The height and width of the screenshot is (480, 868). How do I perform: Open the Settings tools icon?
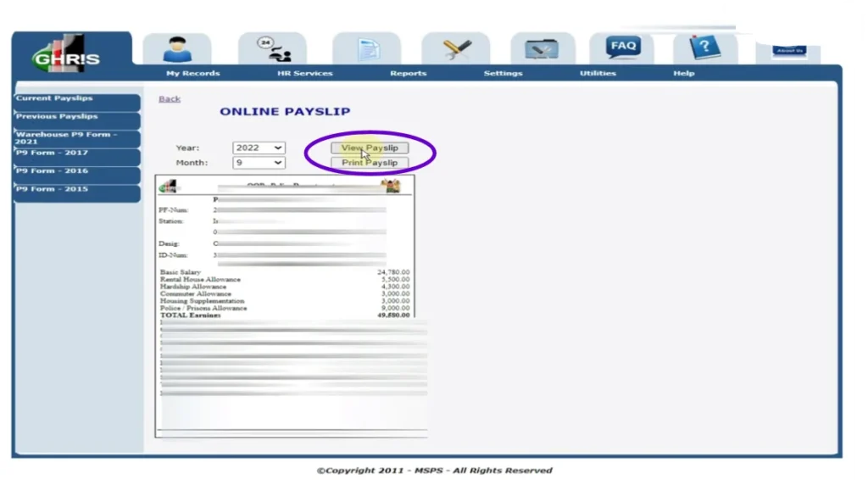click(456, 49)
